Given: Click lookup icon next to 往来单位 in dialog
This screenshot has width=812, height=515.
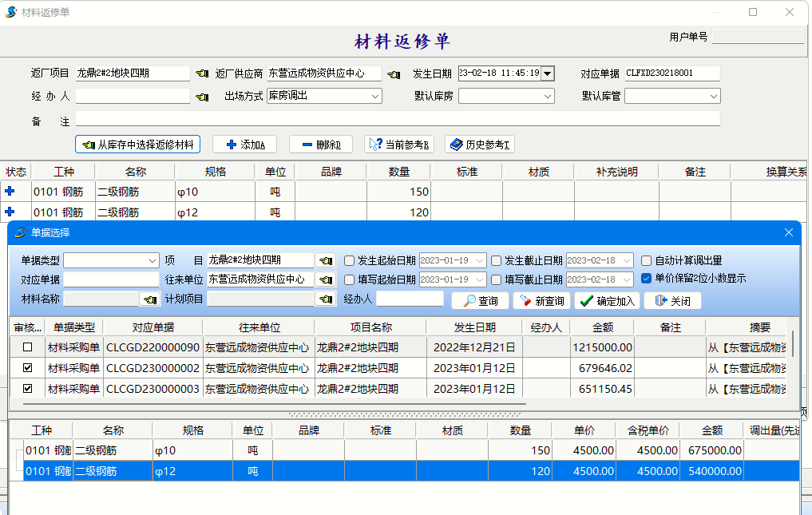Looking at the screenshot, I should (x=325, y=280).
